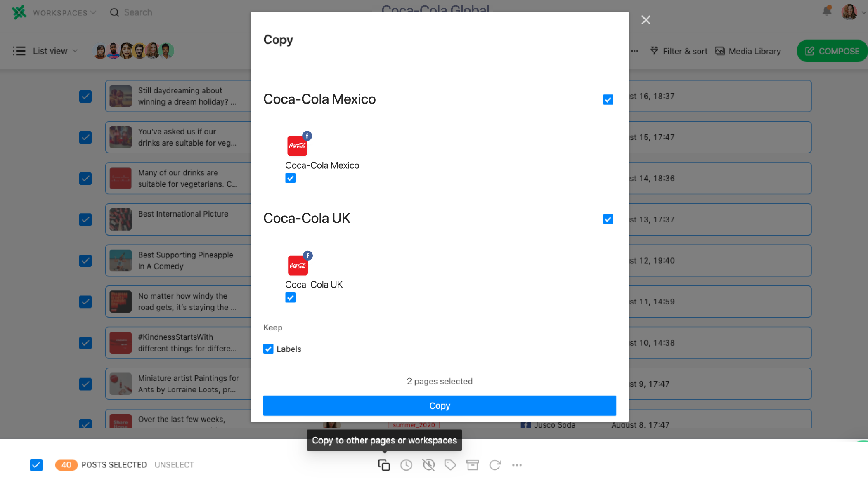The width and height of the screenshot is (868, 495).
Task: Open the 'You've asked us' post thumbnail
Action: pos(121,137)
